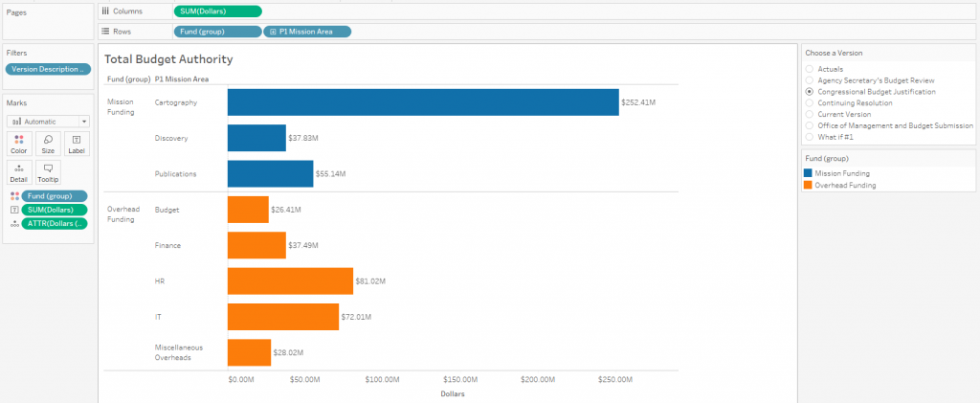
Task: Select the HR orange bar
Action: coord(290,281)
